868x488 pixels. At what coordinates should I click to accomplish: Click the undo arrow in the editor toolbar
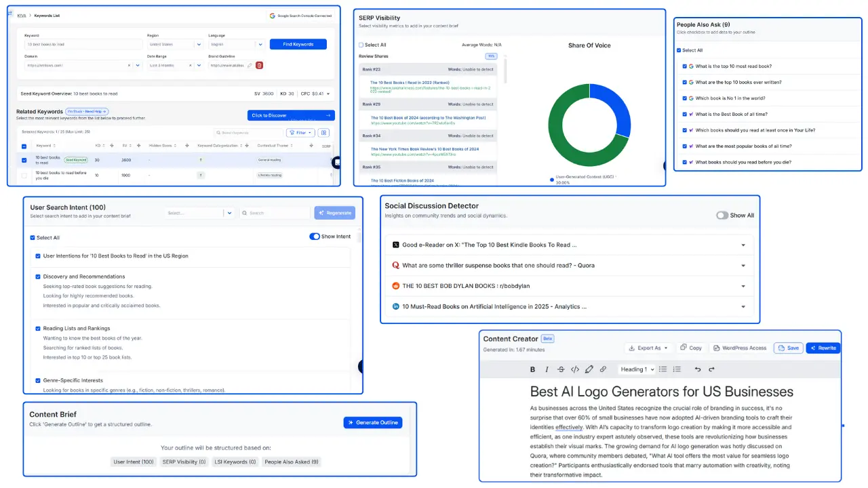pyautogui.click(x=697, y=369)
